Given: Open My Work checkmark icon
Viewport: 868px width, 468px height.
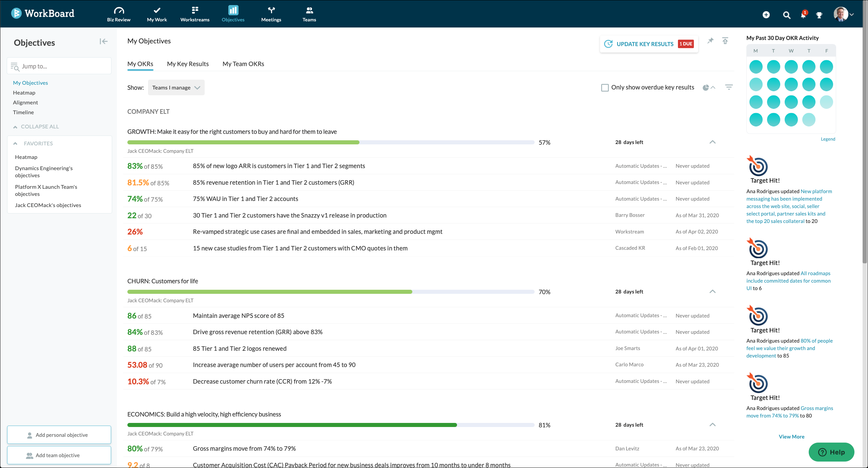Looking at the screenshot, I should point(157,10).
